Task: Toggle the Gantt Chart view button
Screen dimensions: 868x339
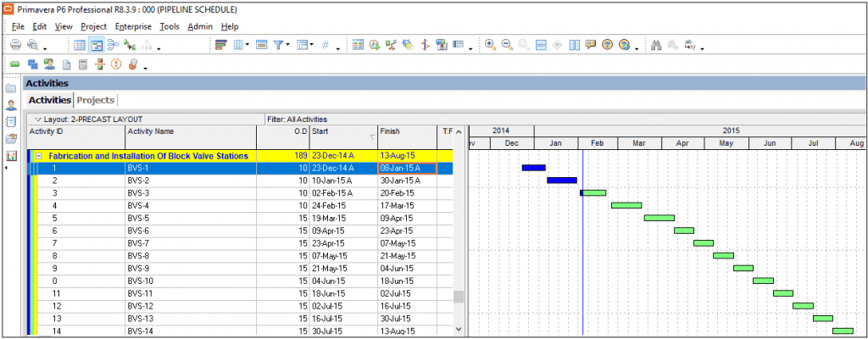Action: (x=97, y=46)
